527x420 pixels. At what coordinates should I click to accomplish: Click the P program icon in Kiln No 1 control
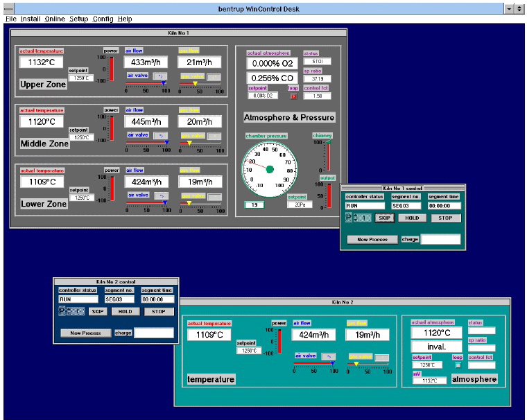[349, 218]
